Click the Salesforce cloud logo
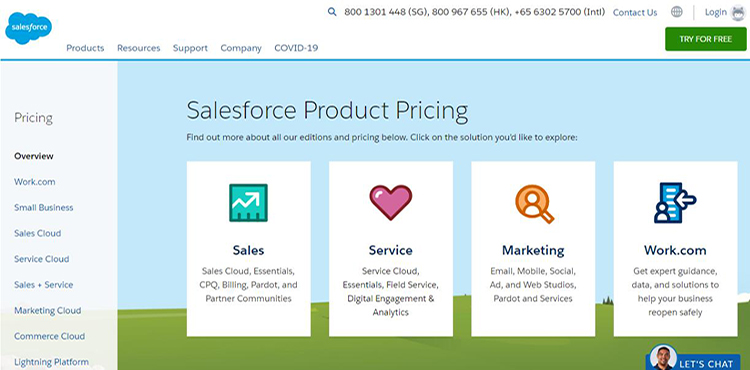 point(28,28)
